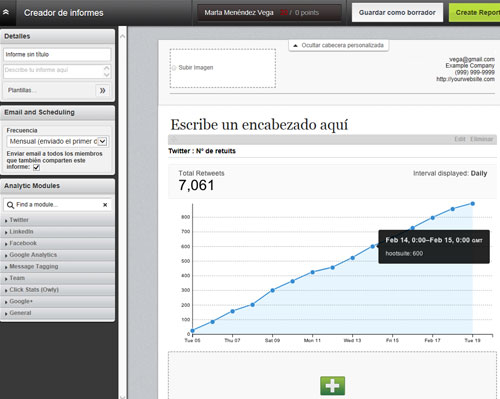Image resolution: width=500 pixels, height=399 pixels.
Task: Clear module search with the X icon
Action: [x=105, y=205]
